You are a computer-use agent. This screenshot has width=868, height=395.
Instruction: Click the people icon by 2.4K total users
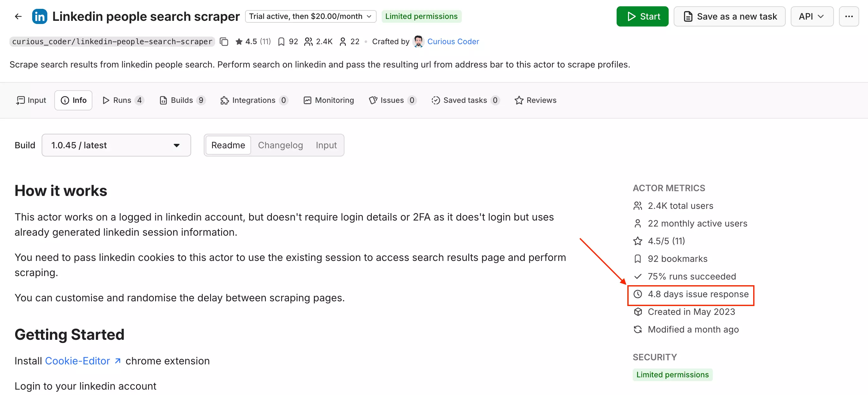click(637, 206)
